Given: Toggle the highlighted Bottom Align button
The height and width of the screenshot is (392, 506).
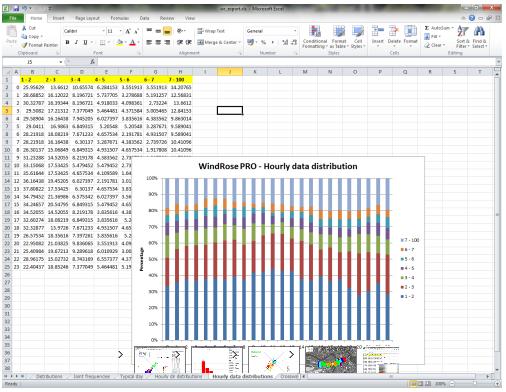Looking at the screenshot, I should [167, 31].
